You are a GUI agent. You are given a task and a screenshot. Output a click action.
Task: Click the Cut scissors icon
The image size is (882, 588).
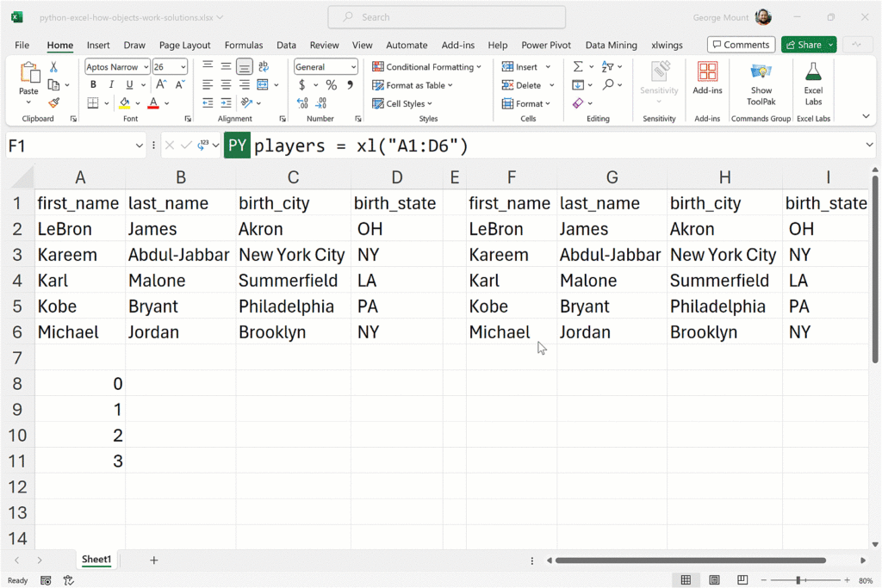click(x=53, y=66)
